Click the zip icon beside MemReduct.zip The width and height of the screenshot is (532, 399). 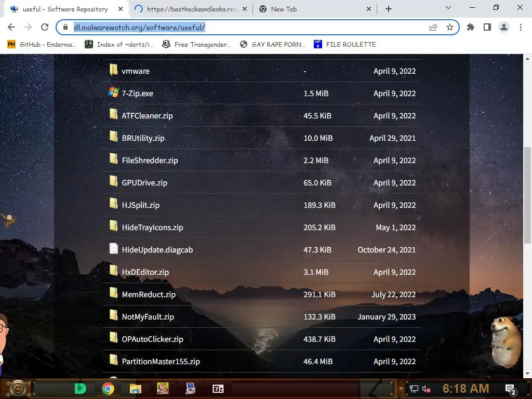(x=113, y=293)
